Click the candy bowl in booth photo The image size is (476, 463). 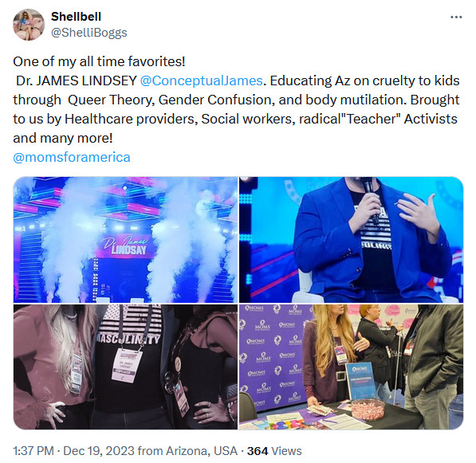(368, 410)
